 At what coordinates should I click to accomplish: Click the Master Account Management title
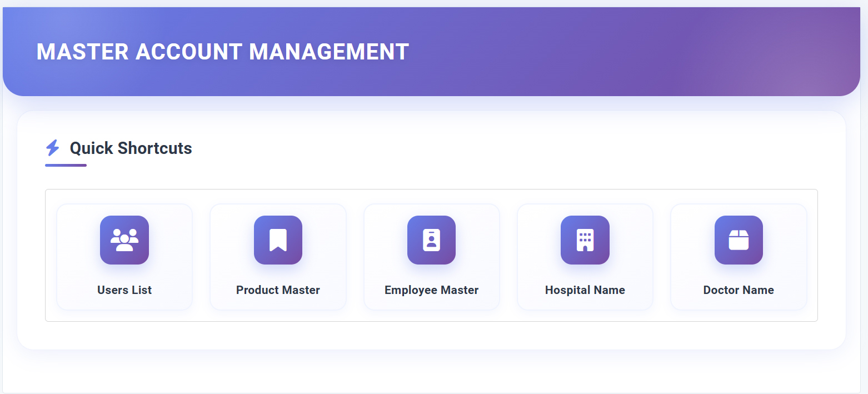click(222, 52)
